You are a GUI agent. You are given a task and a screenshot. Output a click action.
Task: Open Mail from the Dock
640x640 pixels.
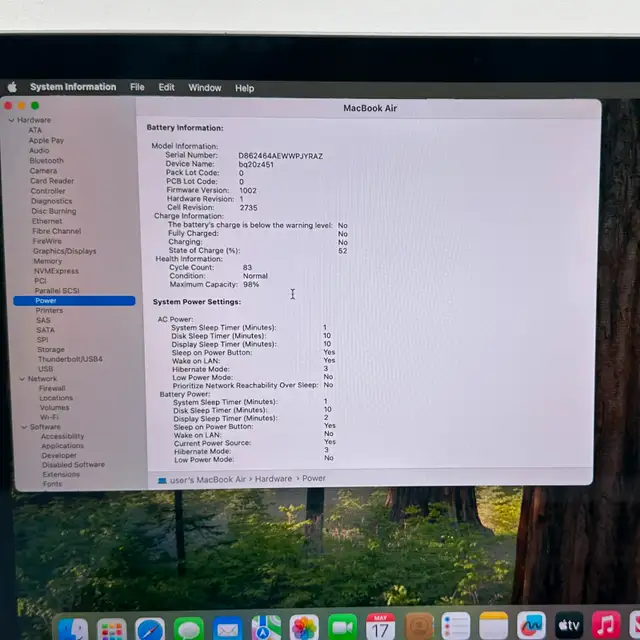click(227, 629)
